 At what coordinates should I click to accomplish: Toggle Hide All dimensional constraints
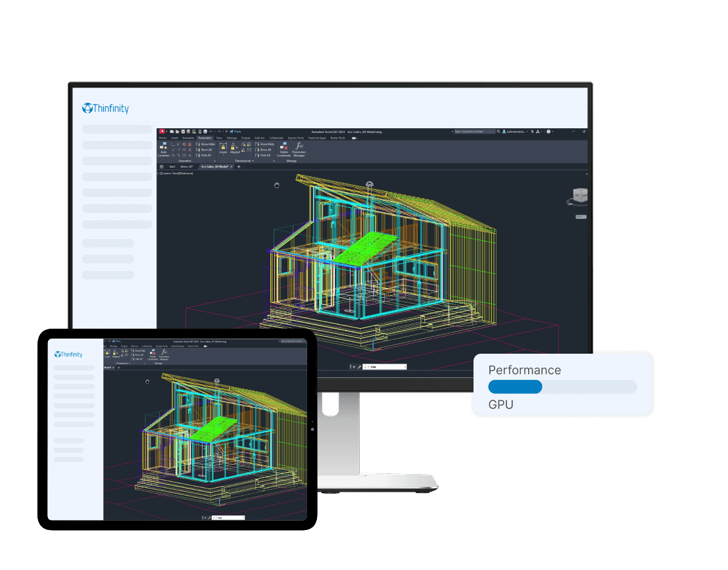tap(264, 155)
